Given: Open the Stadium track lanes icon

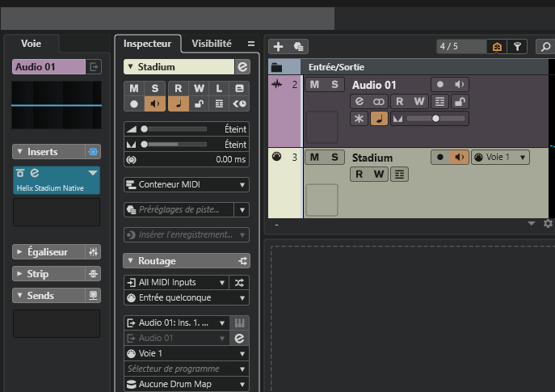Looking at the screenshot, I should pyautogui.click(x=399, y=175).
